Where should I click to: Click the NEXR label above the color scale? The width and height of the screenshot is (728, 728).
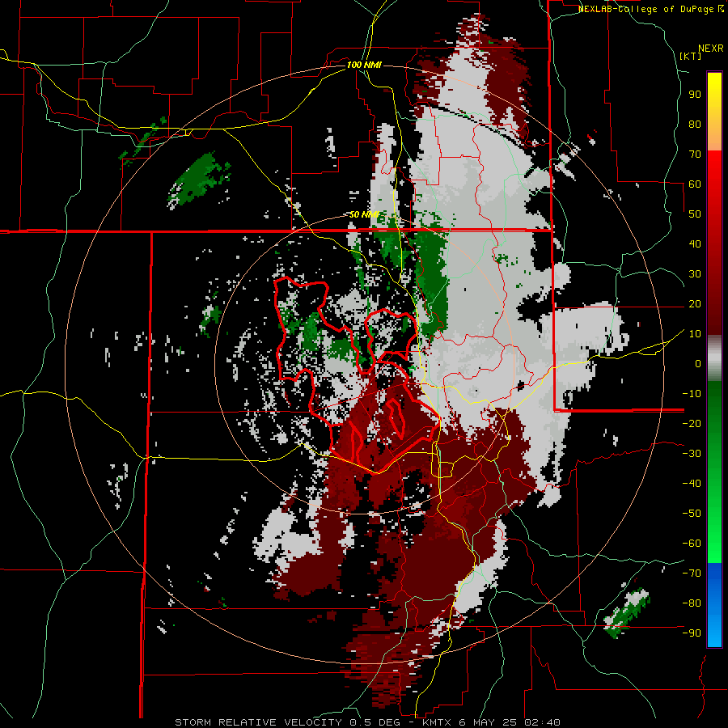coord(711,49)
